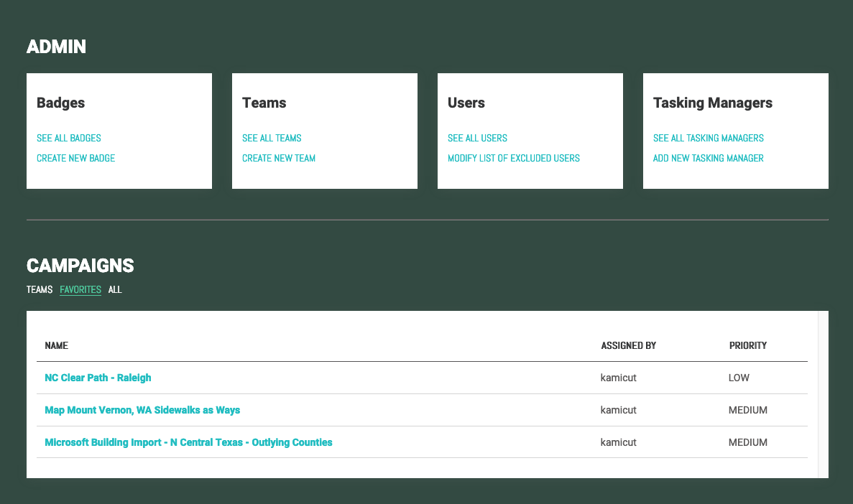Click the Users card heading

[x=466, y=103]
